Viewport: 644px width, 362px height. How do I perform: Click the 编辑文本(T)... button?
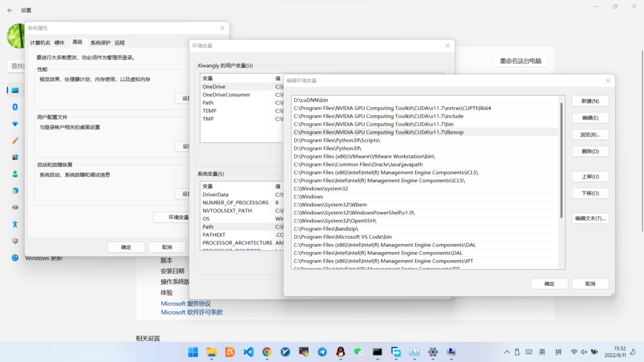[590, 218]
